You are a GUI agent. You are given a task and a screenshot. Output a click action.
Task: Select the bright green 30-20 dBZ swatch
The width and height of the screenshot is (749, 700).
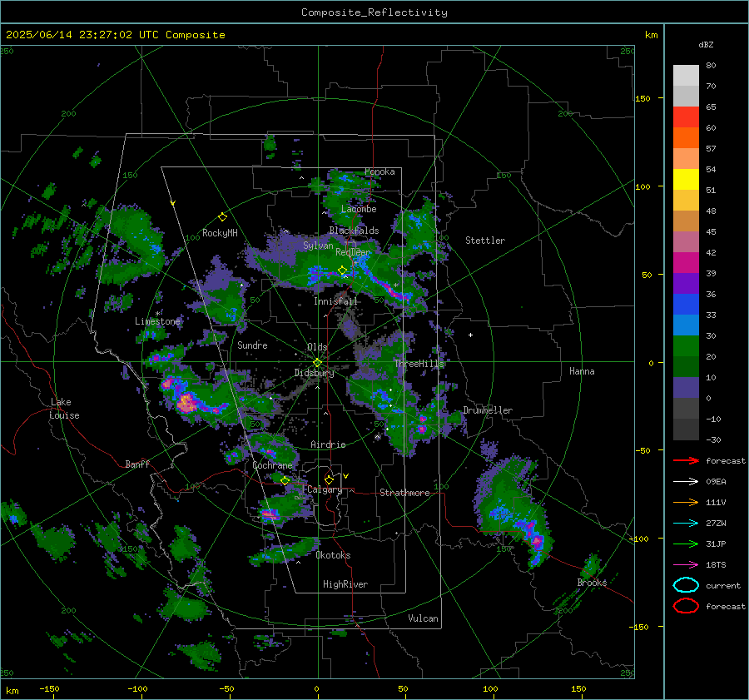tap(686, 346)
